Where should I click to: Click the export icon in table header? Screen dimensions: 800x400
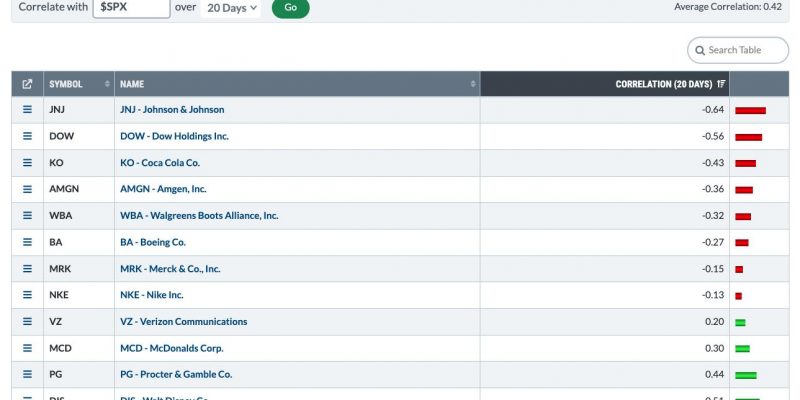click(x=28, y=84)
